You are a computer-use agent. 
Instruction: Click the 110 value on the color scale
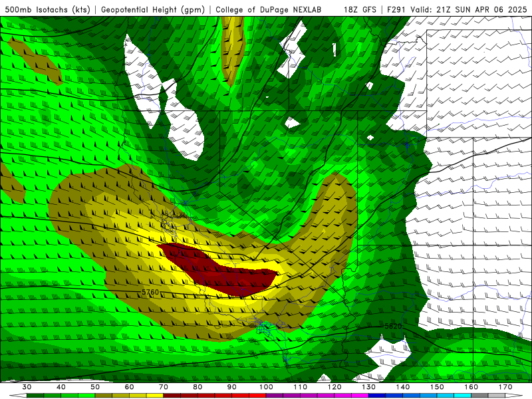click(x=301, y=387)
